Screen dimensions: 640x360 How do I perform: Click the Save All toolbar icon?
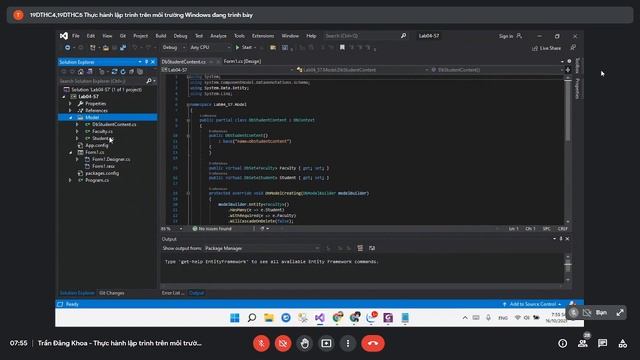(123, 48)
